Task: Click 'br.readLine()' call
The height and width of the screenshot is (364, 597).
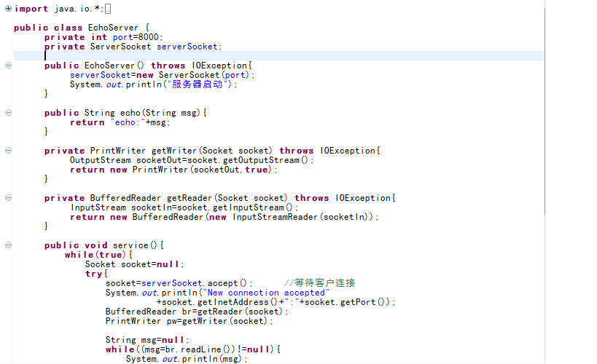Action: (x=198, y=349)
